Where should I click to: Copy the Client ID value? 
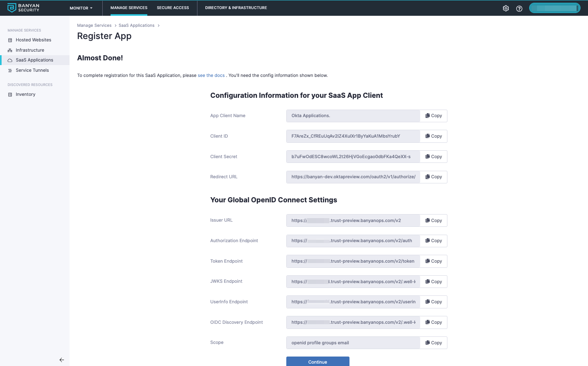pos(434,136)
